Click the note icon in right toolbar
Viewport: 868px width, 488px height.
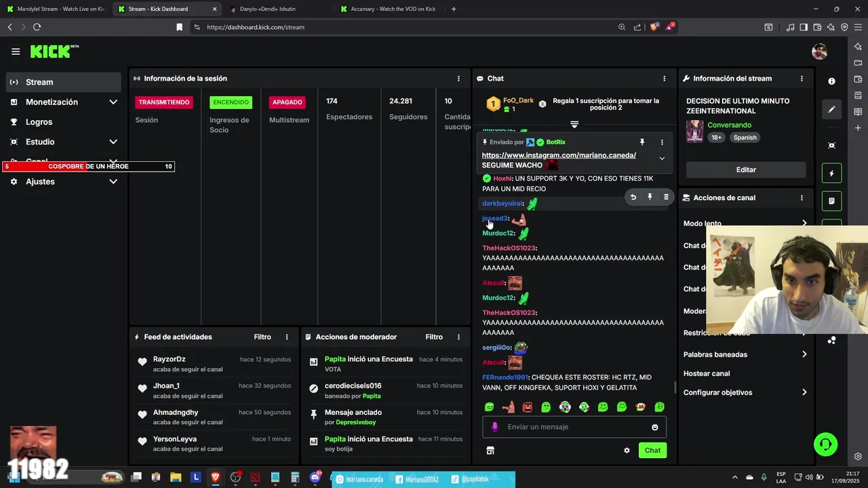pyautogui.click(x=831, y=201)
